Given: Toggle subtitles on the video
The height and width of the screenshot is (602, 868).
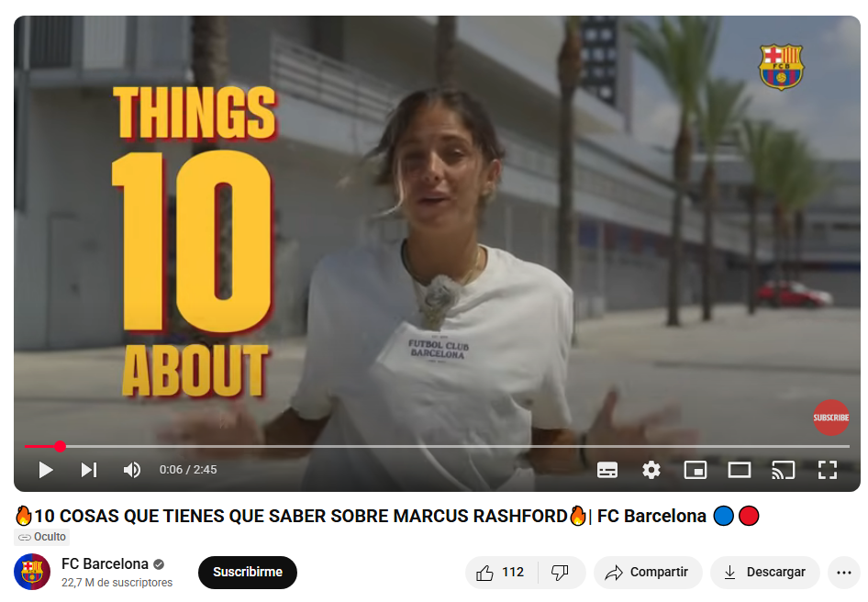Looking at the screenshot, I should click(x=607, y=470).
